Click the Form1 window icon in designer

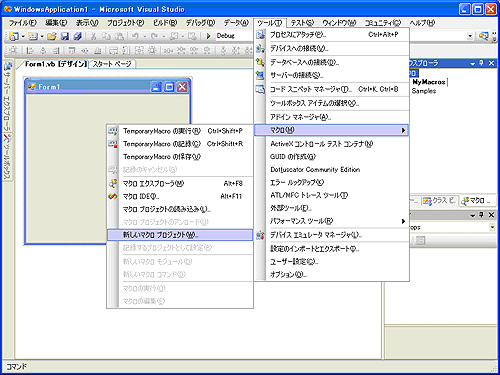click(32, 87)
